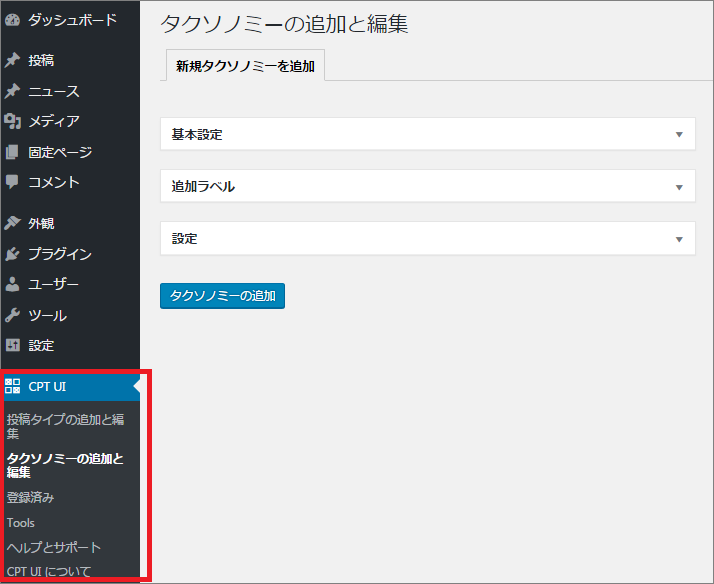This screenshot has height=584, width=714.
Task: Open ツール menu item
Action: click(47, 315)
